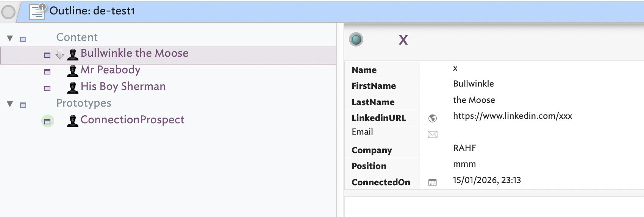Open the LinkedIn URL value
Image resolution: width=644 pixels, height=217 pixels.
pos(513,116)
